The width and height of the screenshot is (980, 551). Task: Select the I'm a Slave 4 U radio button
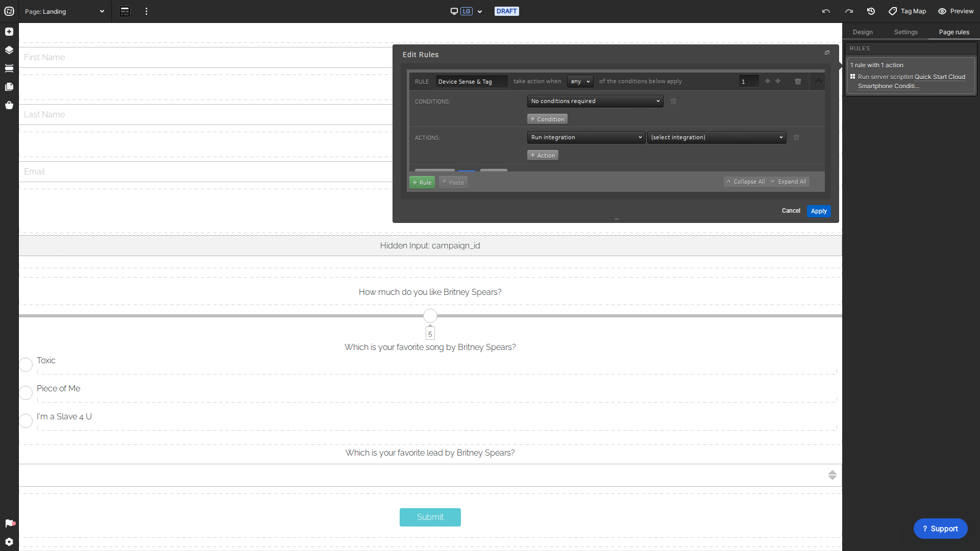26,420
